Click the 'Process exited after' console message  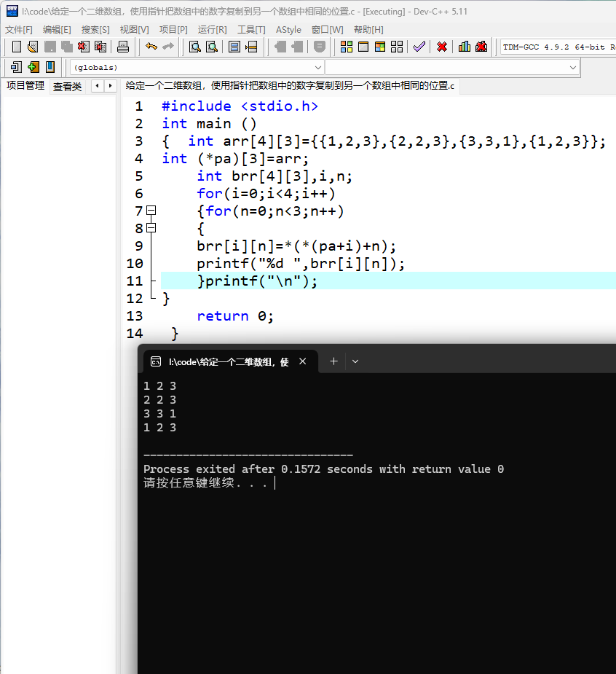323,469
